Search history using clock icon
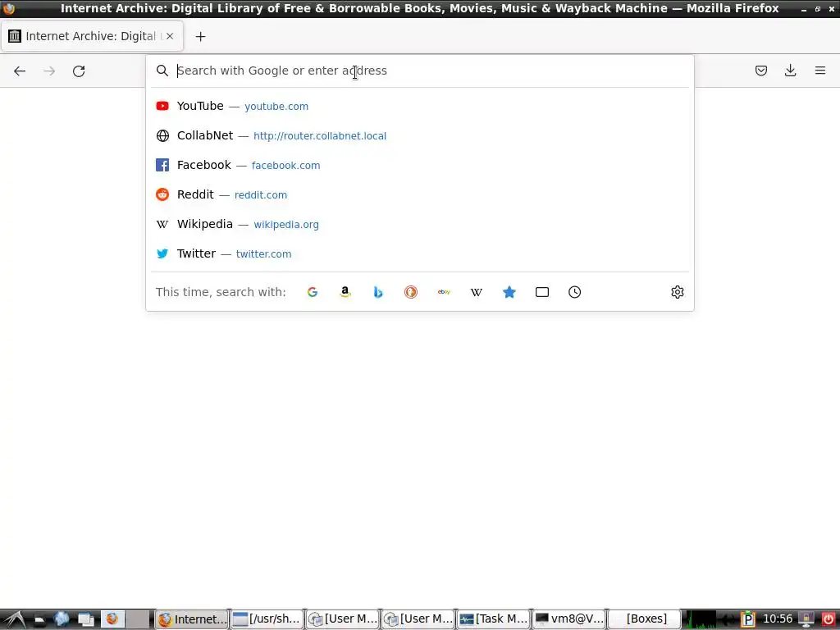840x630 pixels. [x=575, y=292]
